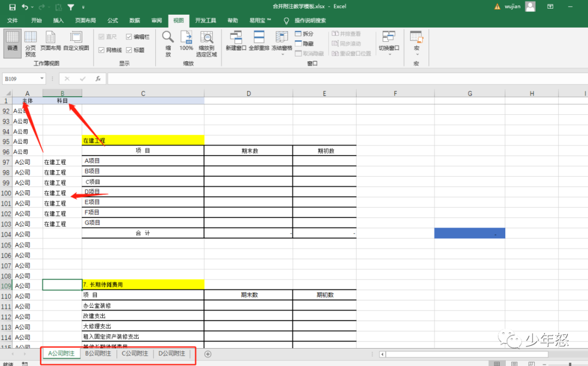The height and width of the screenshot is (366, 588).
Task: Click the filter funnel icon in quick access toolbar
Action: pos(70,7)
